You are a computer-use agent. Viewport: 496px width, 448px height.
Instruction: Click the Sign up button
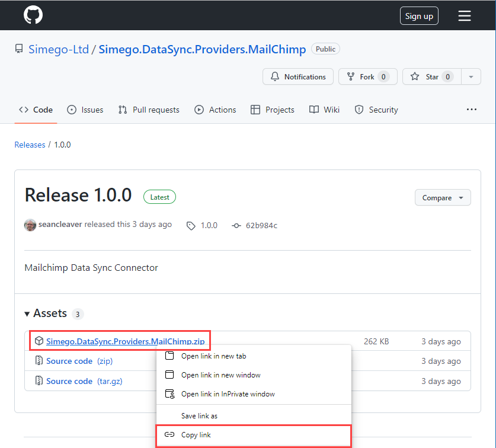pyautogui.click(x=419, y=16)
